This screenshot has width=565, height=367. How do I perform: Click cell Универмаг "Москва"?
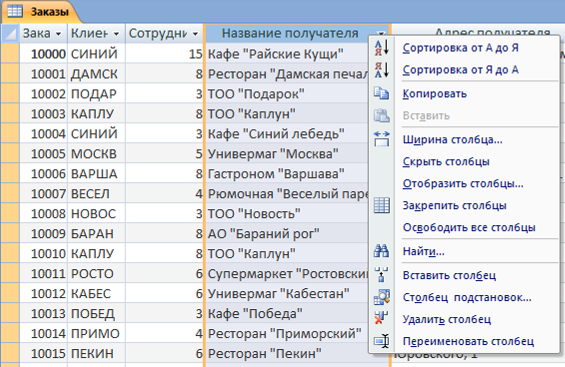pyautogui.click(x=287, y=154)
